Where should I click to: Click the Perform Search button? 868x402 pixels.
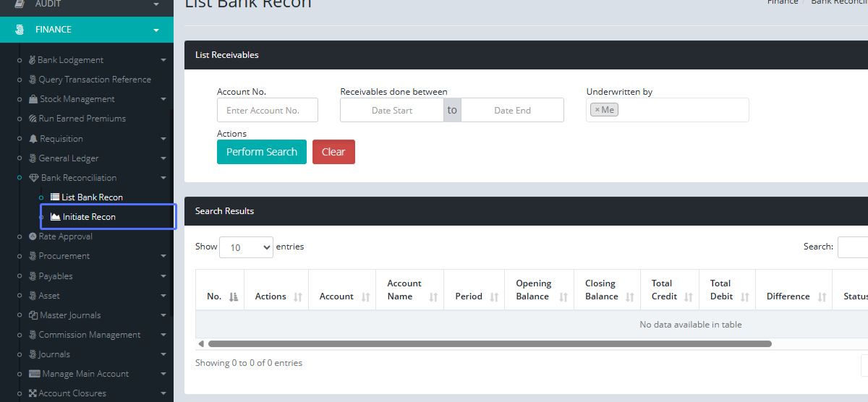pyautogui.click(x=262, y=152)
